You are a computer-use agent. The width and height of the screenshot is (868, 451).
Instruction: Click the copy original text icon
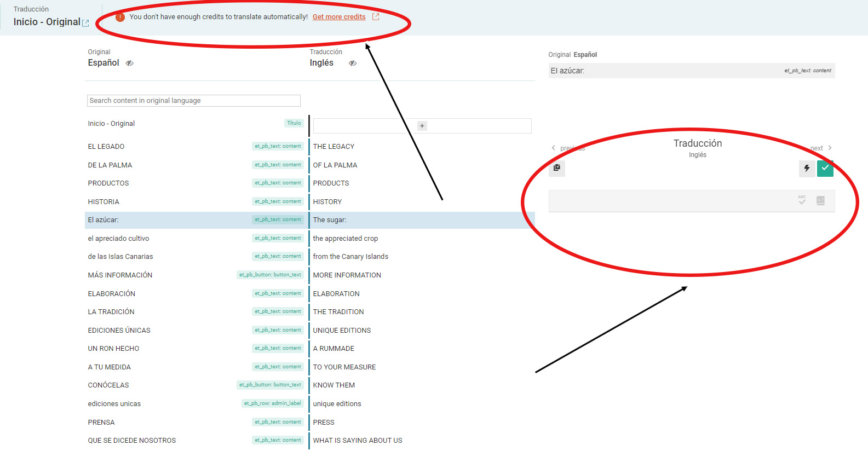pyautogui.click(x=557, y=167)
